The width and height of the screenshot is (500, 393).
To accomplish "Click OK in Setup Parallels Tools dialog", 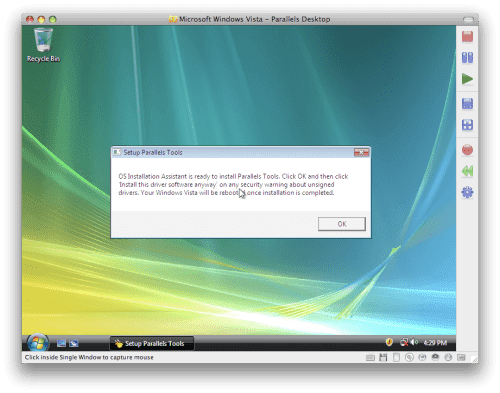I will (342, 224).
